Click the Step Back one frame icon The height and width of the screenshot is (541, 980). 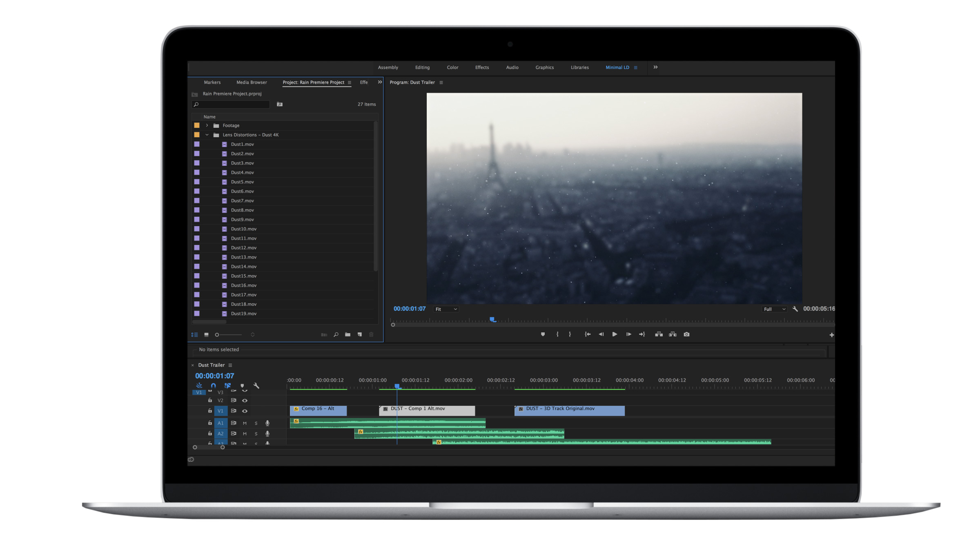point(601,334)
